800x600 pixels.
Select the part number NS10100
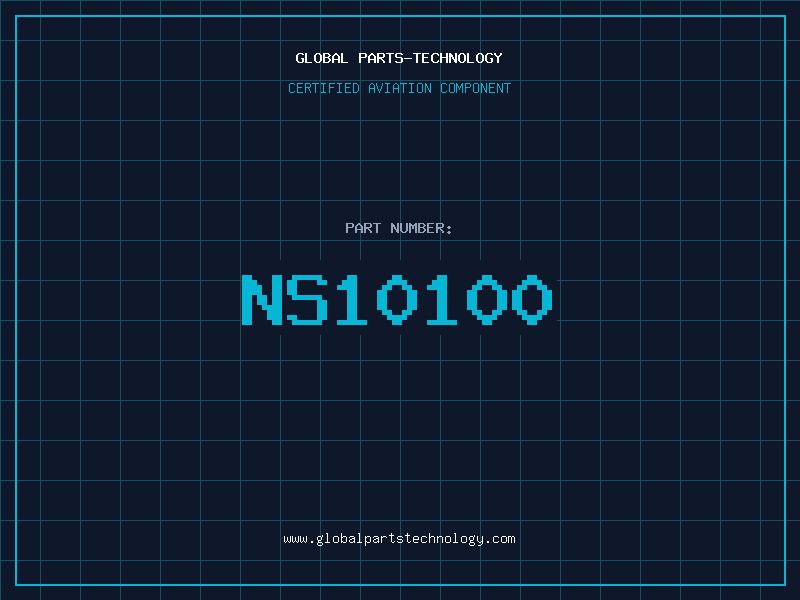397,300
